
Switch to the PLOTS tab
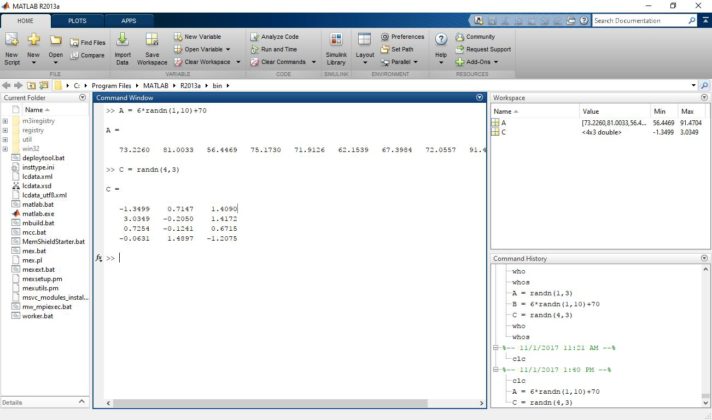click(x=77, y=20)
